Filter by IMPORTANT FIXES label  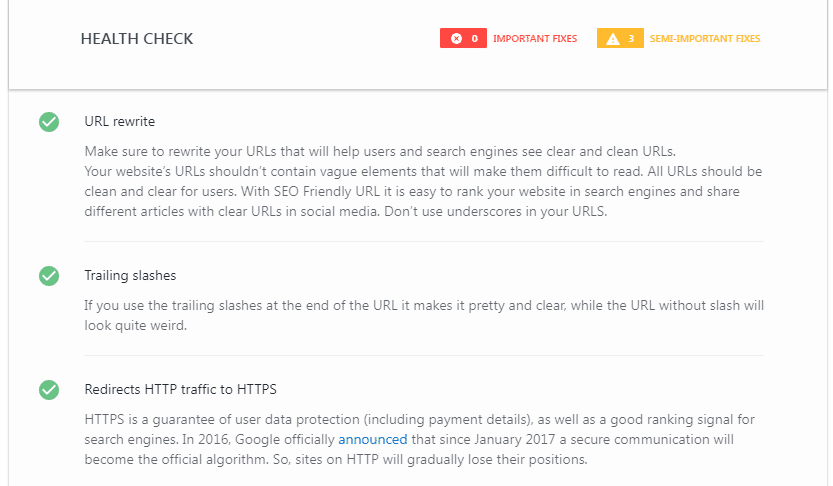(x=535, y=38)
